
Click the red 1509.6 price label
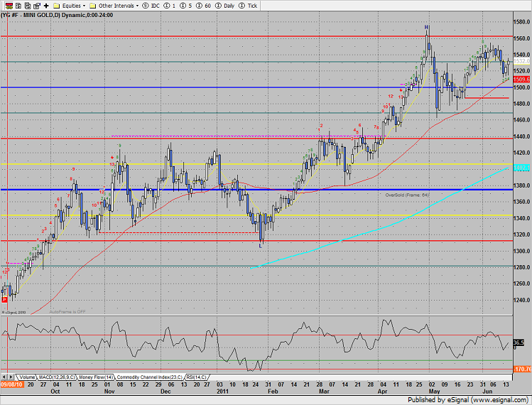click(521, 80)
